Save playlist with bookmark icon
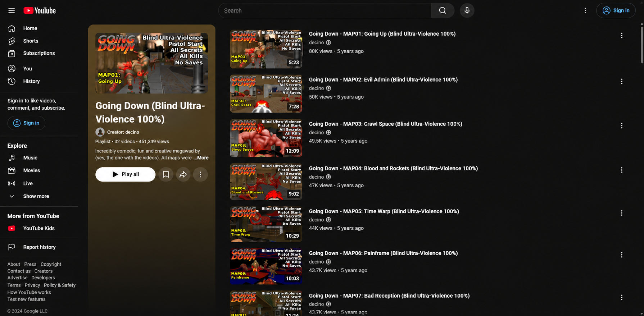This screenshot has width=644, height=316. (x=166, y=174)
